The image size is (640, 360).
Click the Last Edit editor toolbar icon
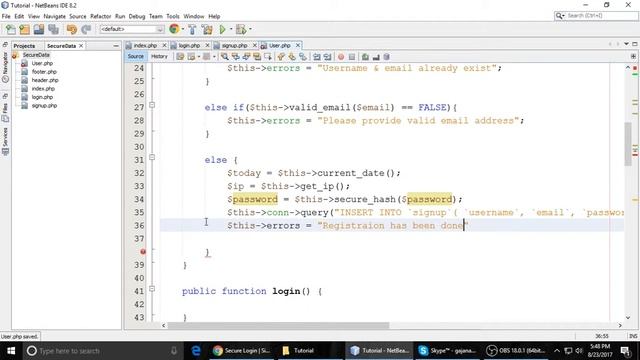pyautogui.click(x=180, y=57)
